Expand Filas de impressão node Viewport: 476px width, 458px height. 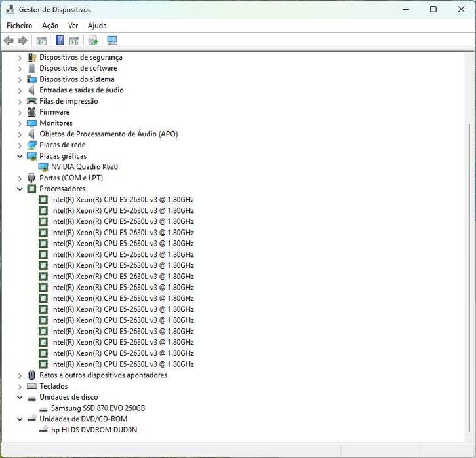20,102
